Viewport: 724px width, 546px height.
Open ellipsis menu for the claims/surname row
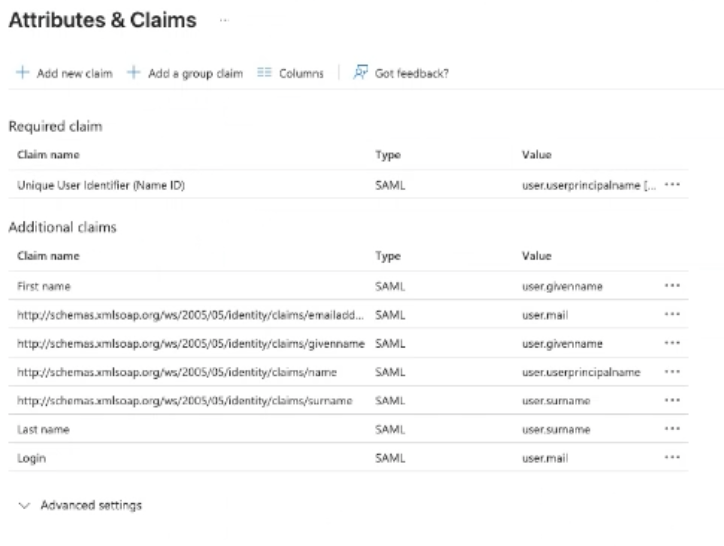(x=672, y=400)
